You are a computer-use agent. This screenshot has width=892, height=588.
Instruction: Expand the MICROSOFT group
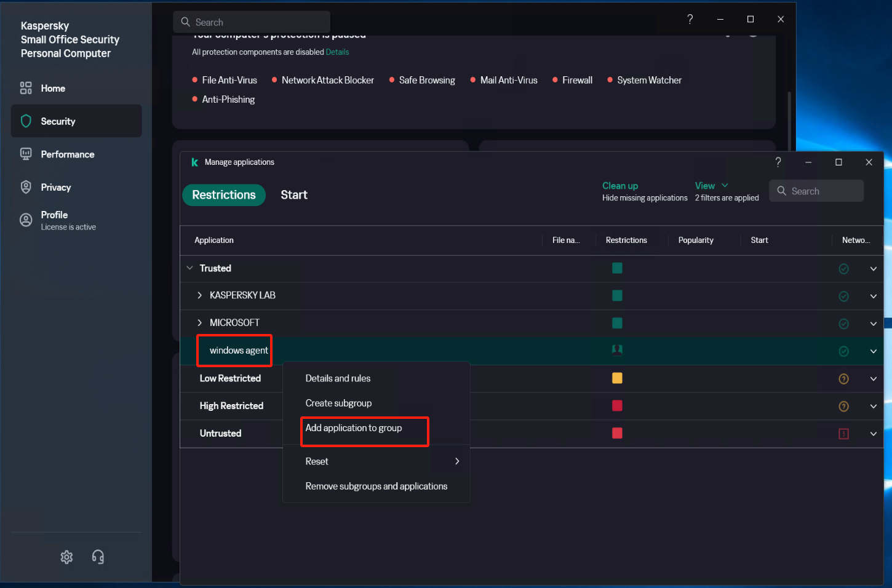click(x=199, y=323)
